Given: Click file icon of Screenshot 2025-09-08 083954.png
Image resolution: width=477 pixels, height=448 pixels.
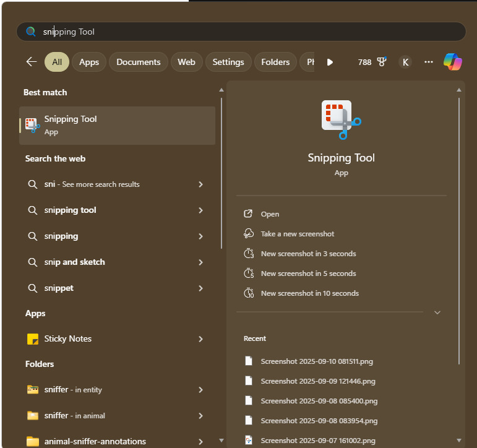Looking at the screenshot, I should (x=249, y=420).
